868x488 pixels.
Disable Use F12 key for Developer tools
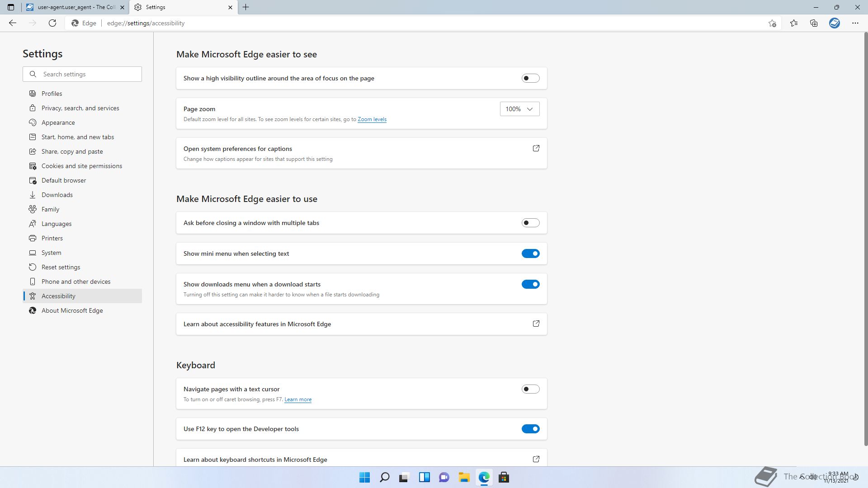[x=530, y=429]
